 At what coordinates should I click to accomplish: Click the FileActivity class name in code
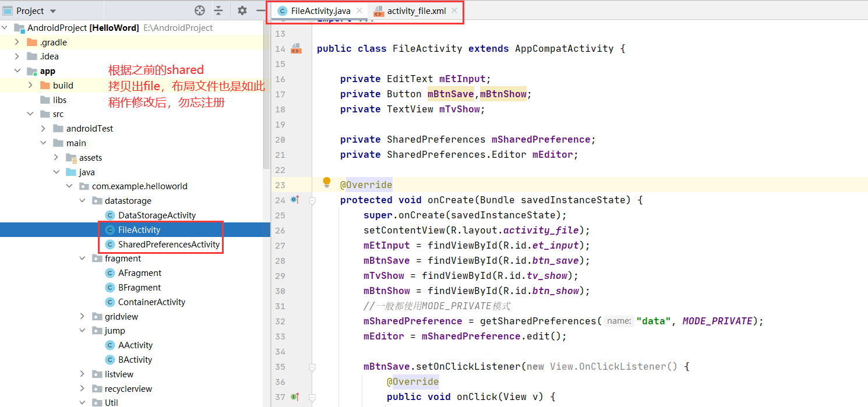coord(428,49)
